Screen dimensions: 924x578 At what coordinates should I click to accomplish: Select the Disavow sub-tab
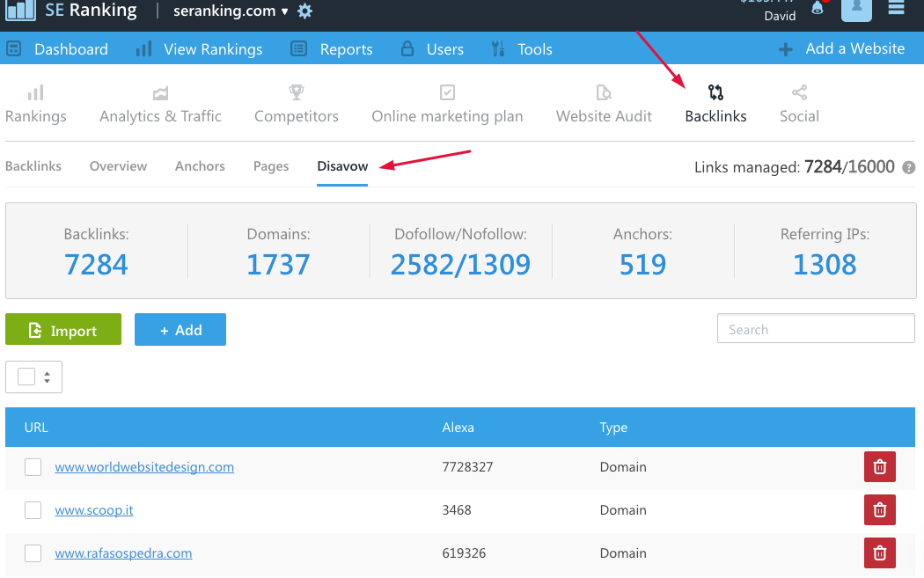pos(342,166)
